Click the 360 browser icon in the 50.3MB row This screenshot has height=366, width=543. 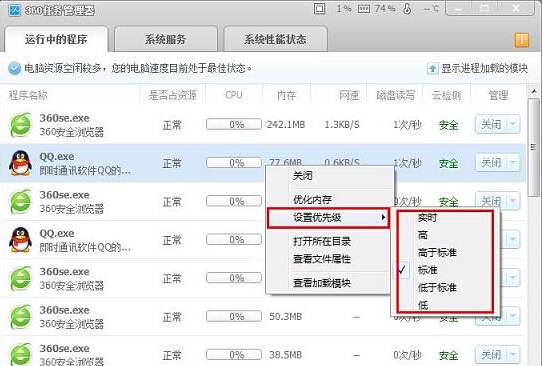tap(20, 317)
